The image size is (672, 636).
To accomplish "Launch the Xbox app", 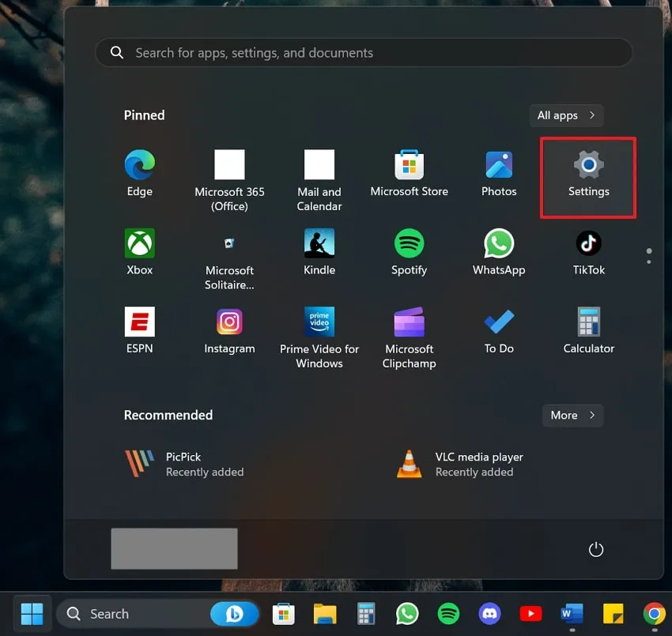I will pos(140,251).
